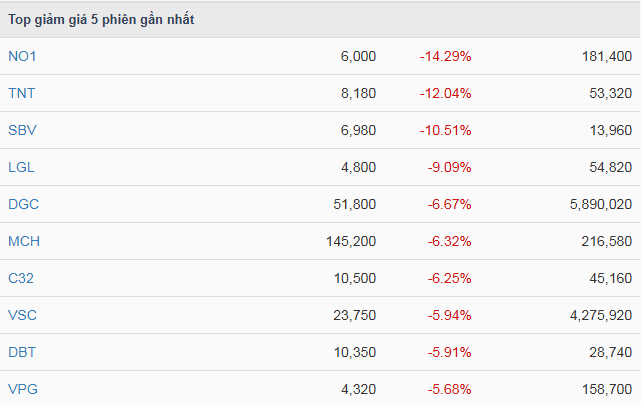Select the DBT ticker link
Image resolution: width=641 pixels, height=405 pixels.
click(23, 353)
